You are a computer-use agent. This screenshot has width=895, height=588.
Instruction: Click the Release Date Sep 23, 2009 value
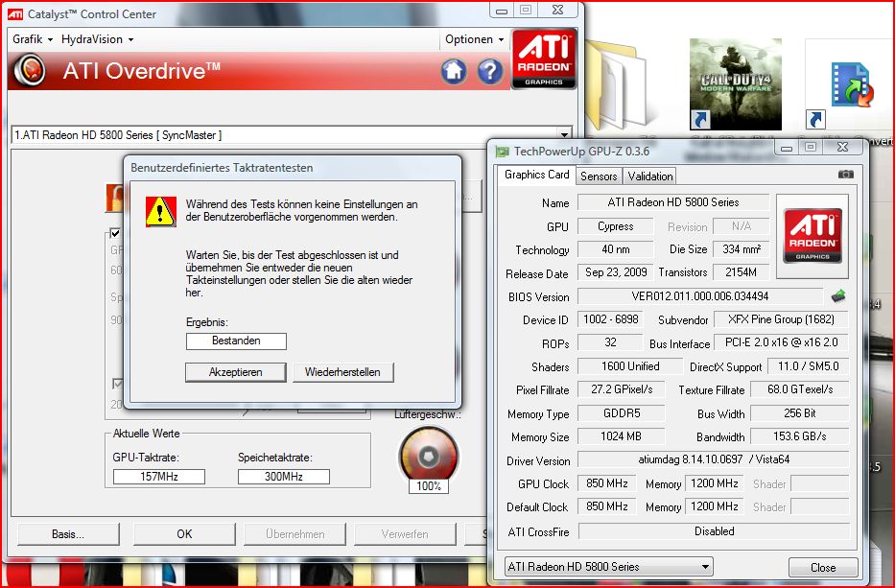point(616,272)
